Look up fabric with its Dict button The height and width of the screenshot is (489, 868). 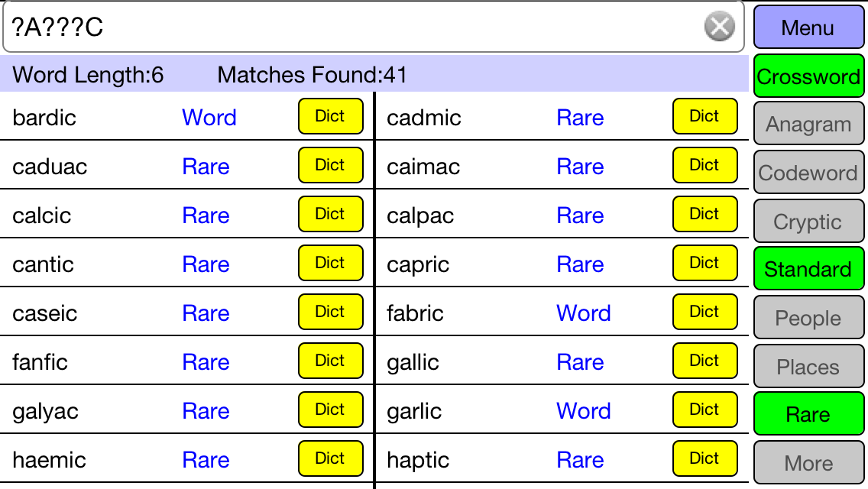[x=704, y=312]
